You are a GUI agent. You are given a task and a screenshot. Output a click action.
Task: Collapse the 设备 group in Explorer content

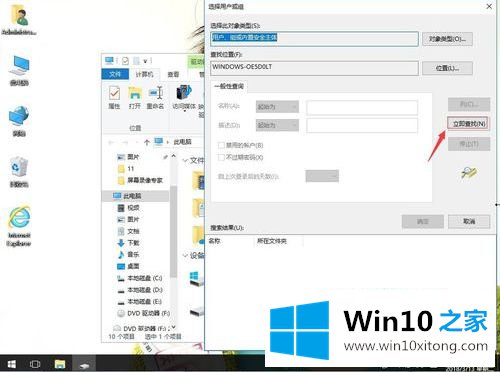[185, 256]
